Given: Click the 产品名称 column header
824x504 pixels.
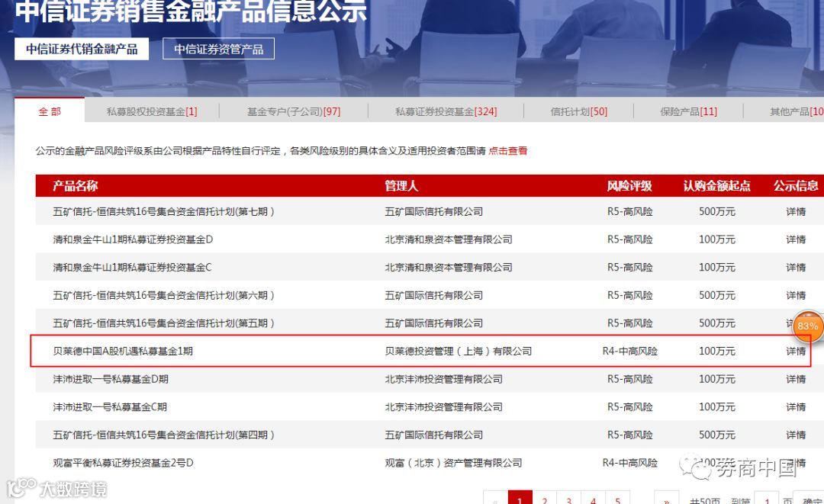Looking at the screenshot, I should click(x=75, y=186).
